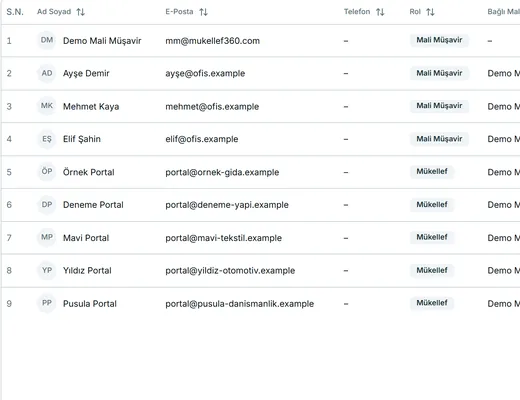This screenshot has height=400, width=520.
Task: Click email portal@mavi-tekstil.example
Action: tap(223, 238)
